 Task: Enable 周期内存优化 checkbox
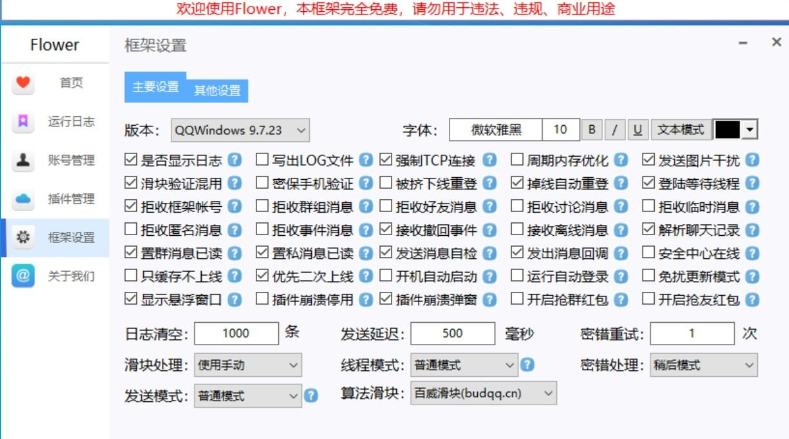(517, 160)
